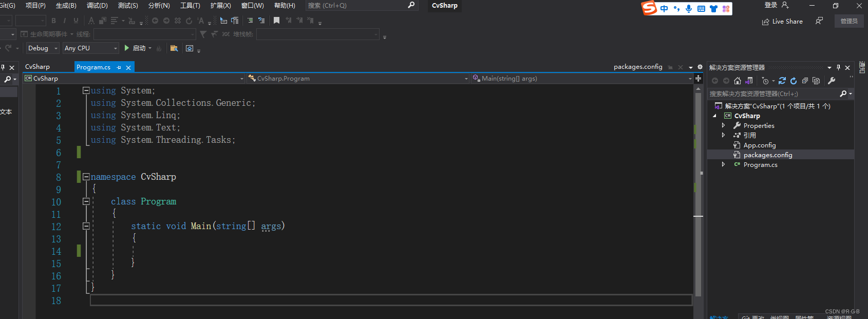Viewport: 868px width, 319px height.
Task: Click the show all files icon
Action: (x=816, y=81)
